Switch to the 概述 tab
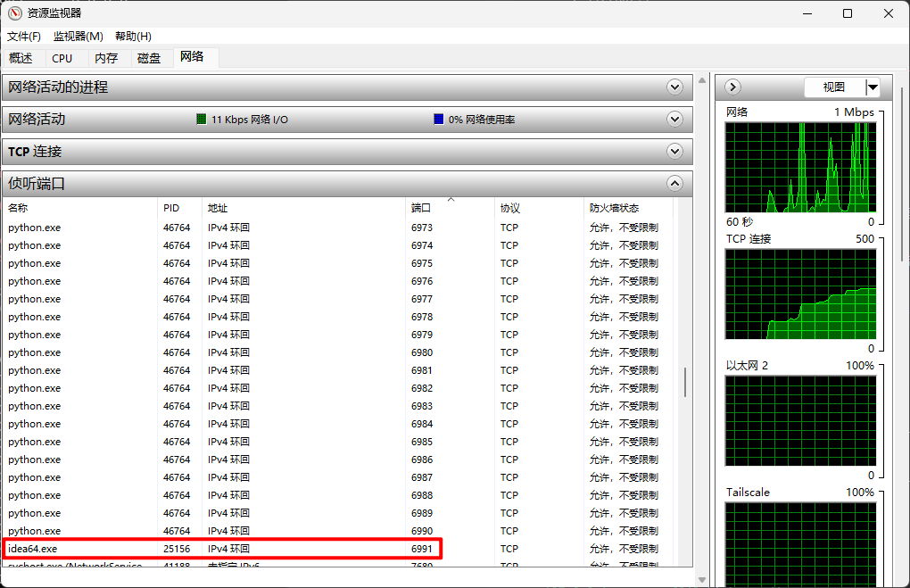 tap(21, 58)
